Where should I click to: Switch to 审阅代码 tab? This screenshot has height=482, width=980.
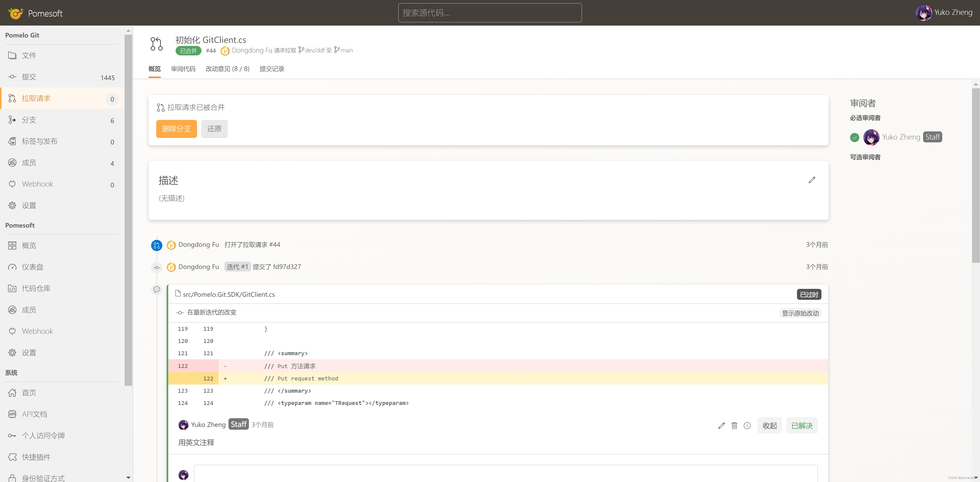pyautogui.click(x=183, y=69)
